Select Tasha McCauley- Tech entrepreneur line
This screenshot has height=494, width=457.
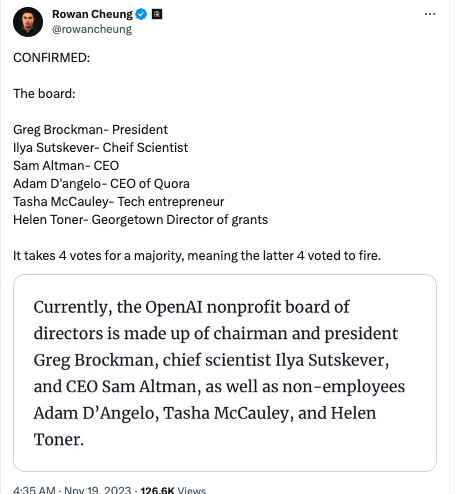coord(119,202)
